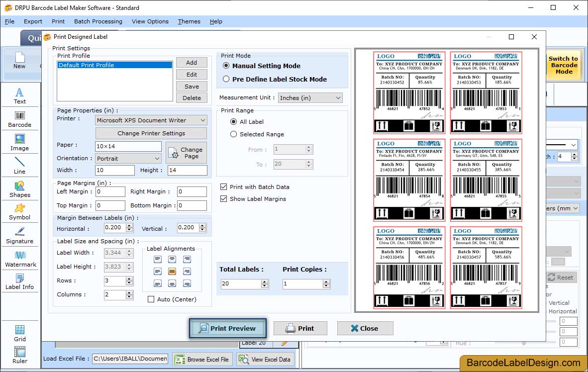The width and height of the screenshot is (588, 372).
Task: Click Change Page button with gear icon
Action: 187,153
